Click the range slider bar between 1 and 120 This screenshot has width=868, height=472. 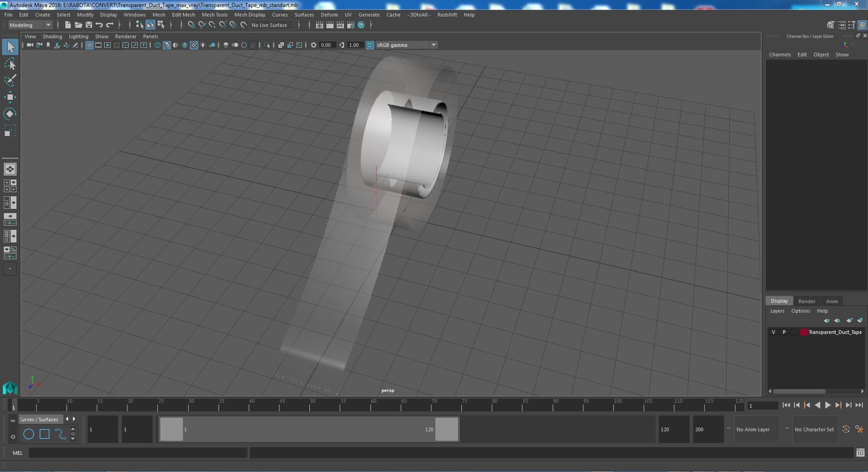pos(309,429)
